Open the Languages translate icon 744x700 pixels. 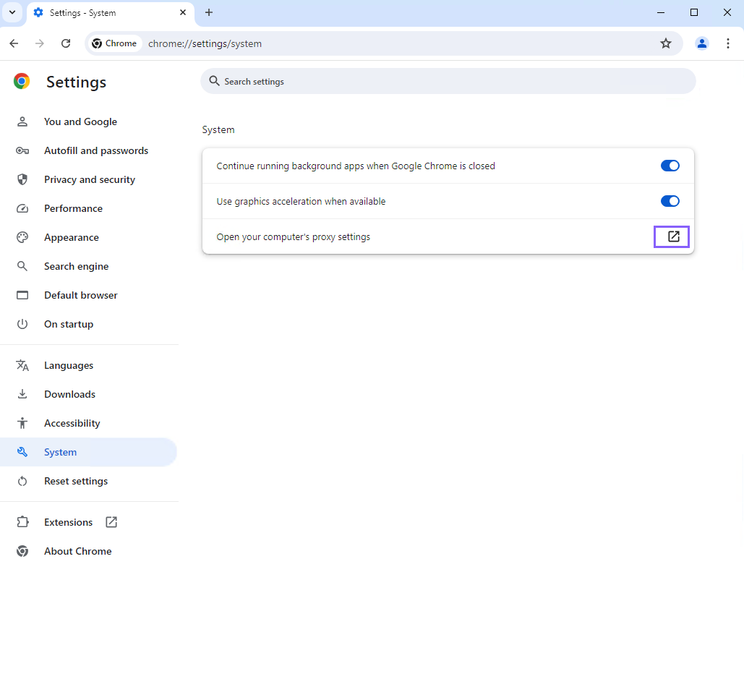22,365
